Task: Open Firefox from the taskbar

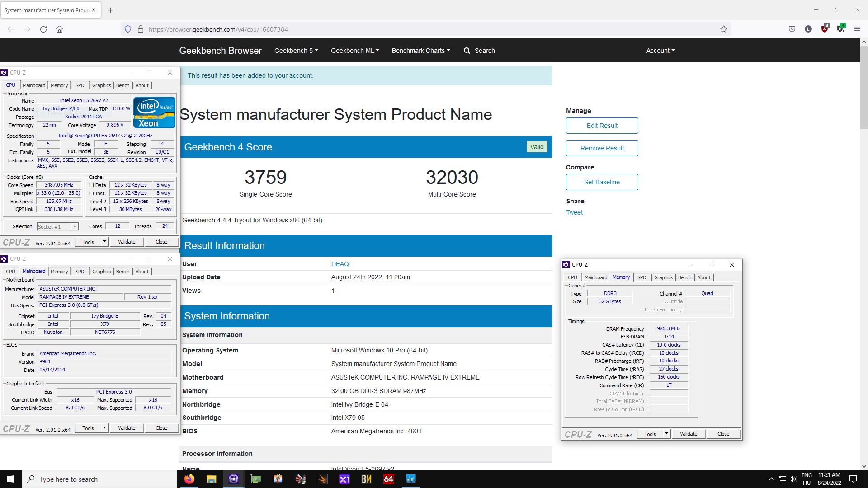Action: tap(189, 479)
